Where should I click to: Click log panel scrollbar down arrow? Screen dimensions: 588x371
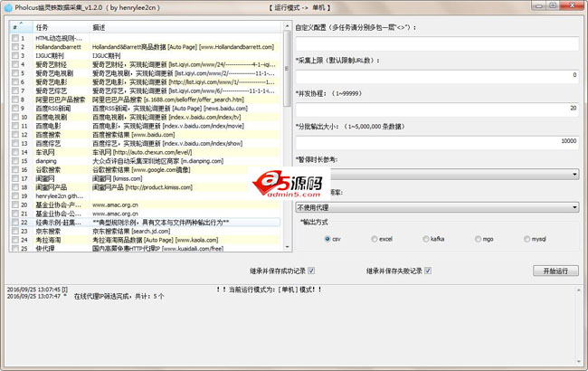coord(579,362)
